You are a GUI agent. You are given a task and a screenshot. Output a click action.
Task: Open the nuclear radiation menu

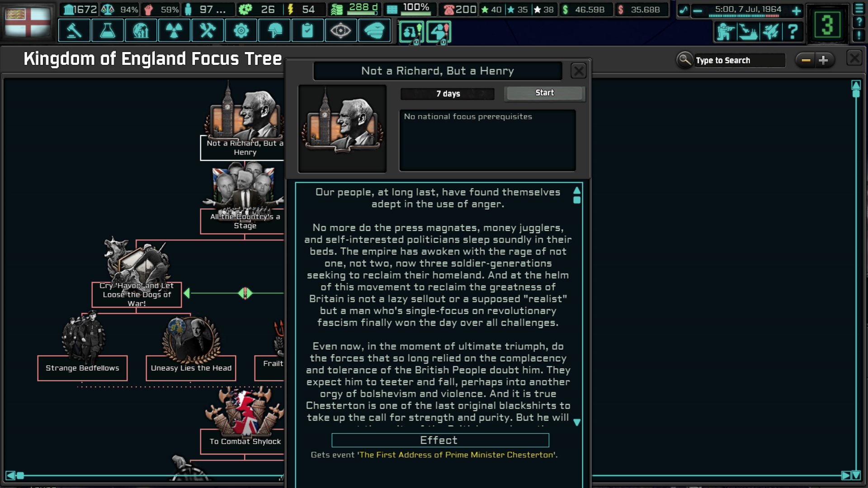[174, 31]
